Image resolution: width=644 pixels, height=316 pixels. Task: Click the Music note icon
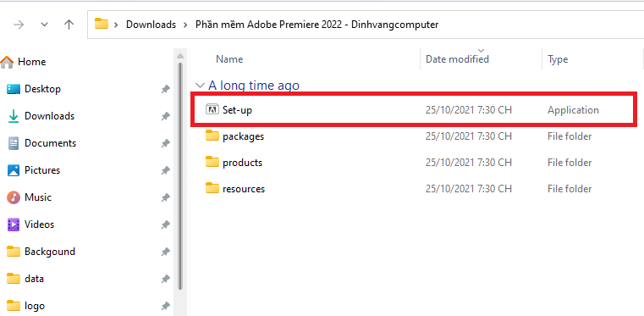(14, 197)
